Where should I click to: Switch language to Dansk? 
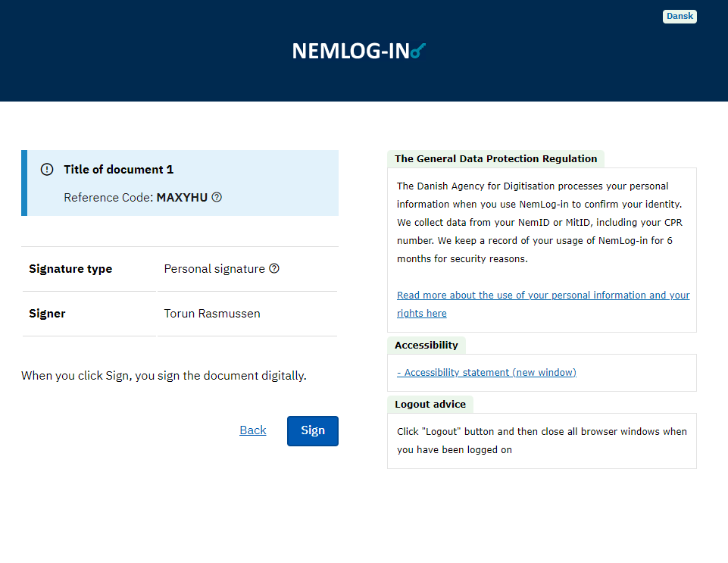(680, 16)
